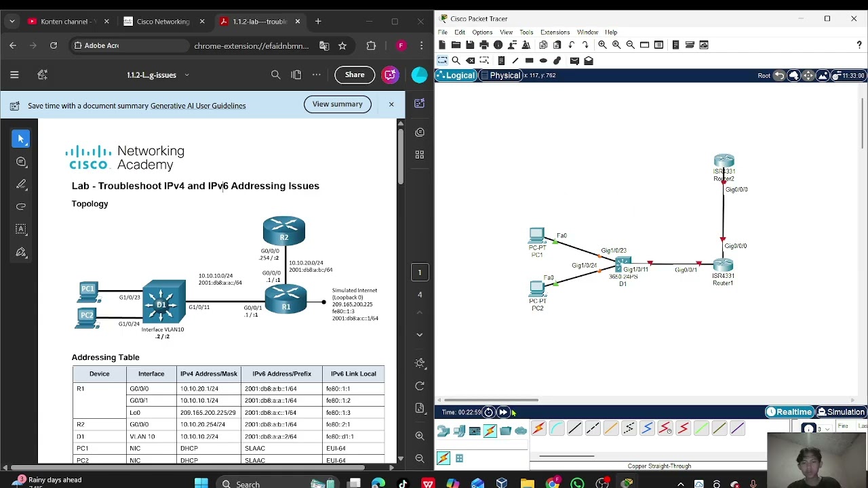Open the File menu in Packet Tracer
Screen dimensions: 868x488
(442, 32)
